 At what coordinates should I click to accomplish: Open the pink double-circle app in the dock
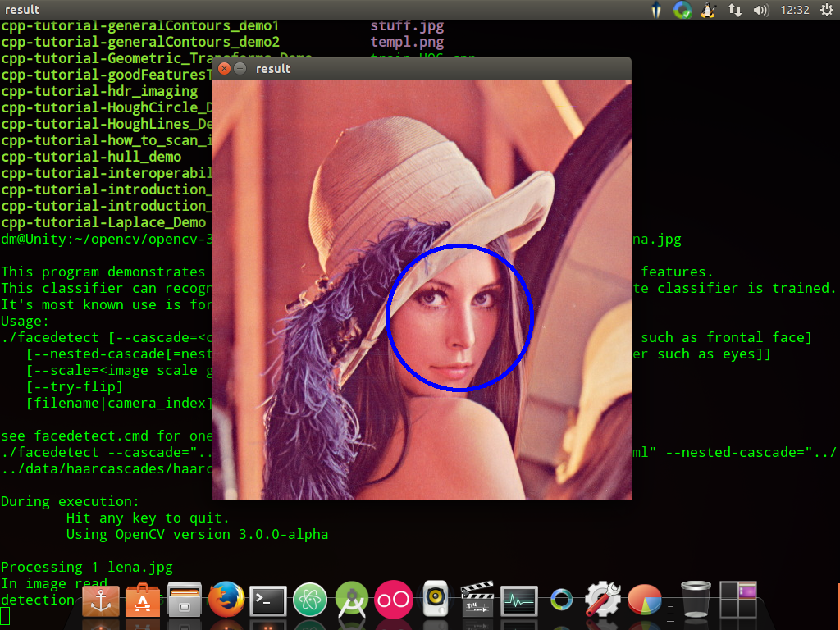393,600
